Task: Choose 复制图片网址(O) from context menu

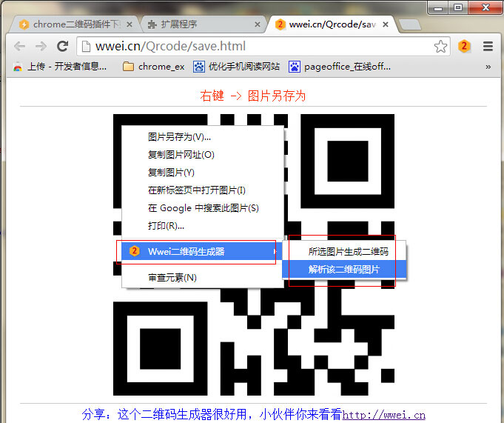Action: pos(203,155)
